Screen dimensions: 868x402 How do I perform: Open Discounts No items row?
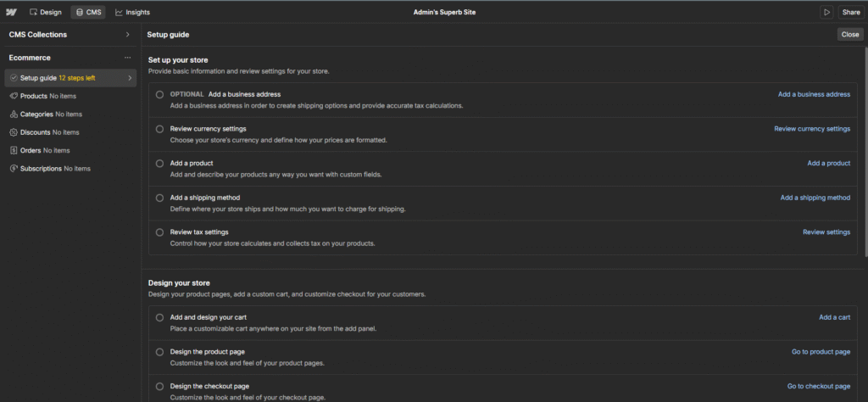tap(70, 132)
